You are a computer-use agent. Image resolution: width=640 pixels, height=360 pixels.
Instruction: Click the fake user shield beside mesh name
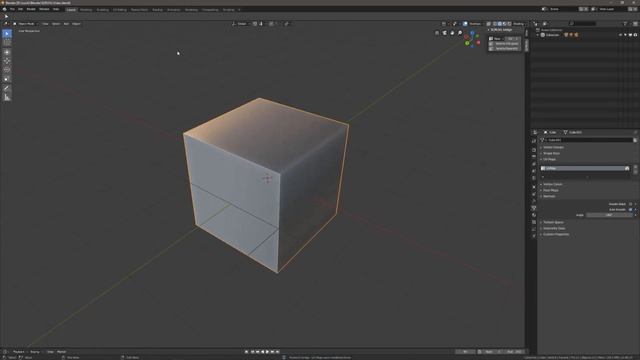tap(635, 140)
